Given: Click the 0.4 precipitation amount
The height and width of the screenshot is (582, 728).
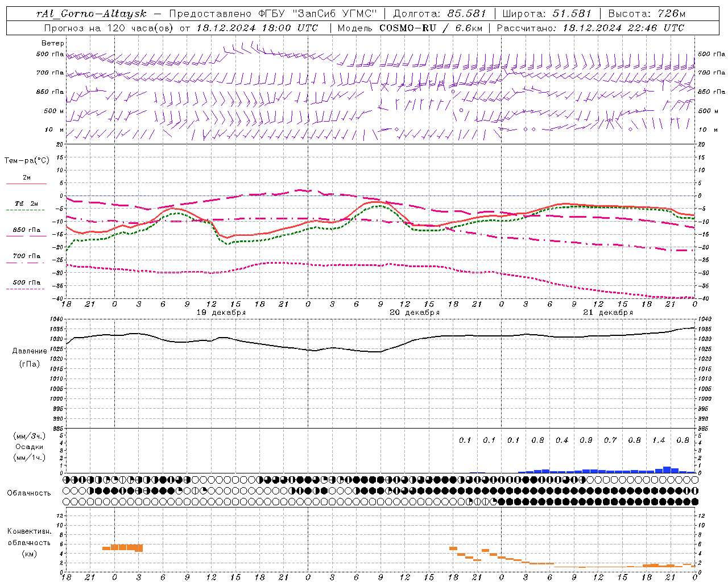Looking at the screenshot, I should tap(562, 440).
